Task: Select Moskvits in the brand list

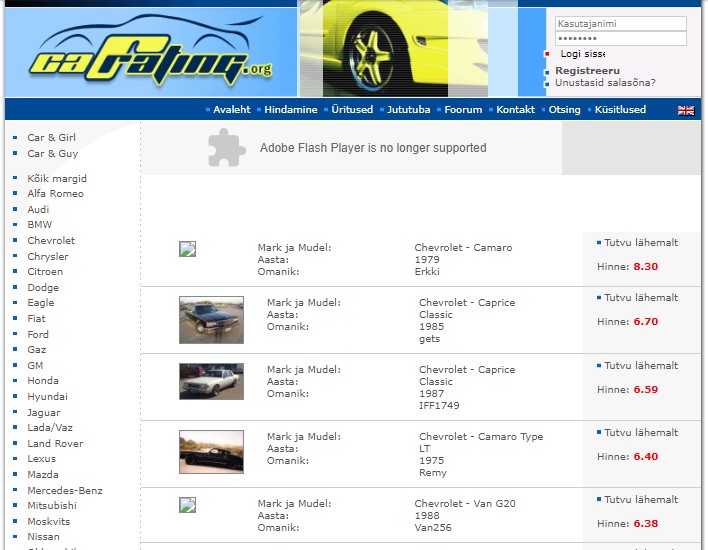Action: tap(49, 522)
